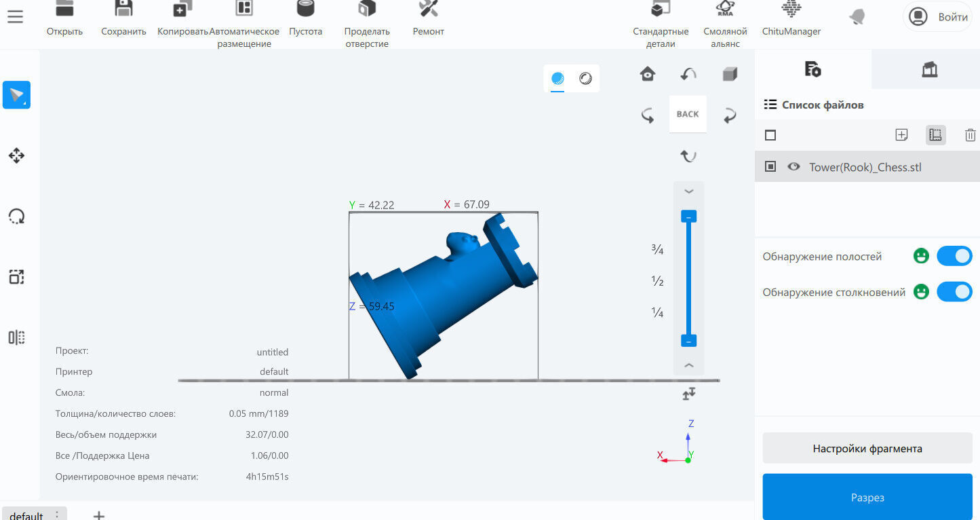Toggle Обнаружение столкновений switch
Viewport: 980px width, 520px height.
pyautogui.click(x=954, y=292)
